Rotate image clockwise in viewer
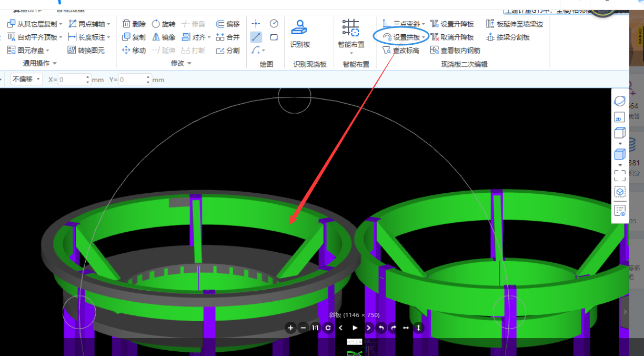The width and height of the screenshot is (644, 356). pos(394,328)
